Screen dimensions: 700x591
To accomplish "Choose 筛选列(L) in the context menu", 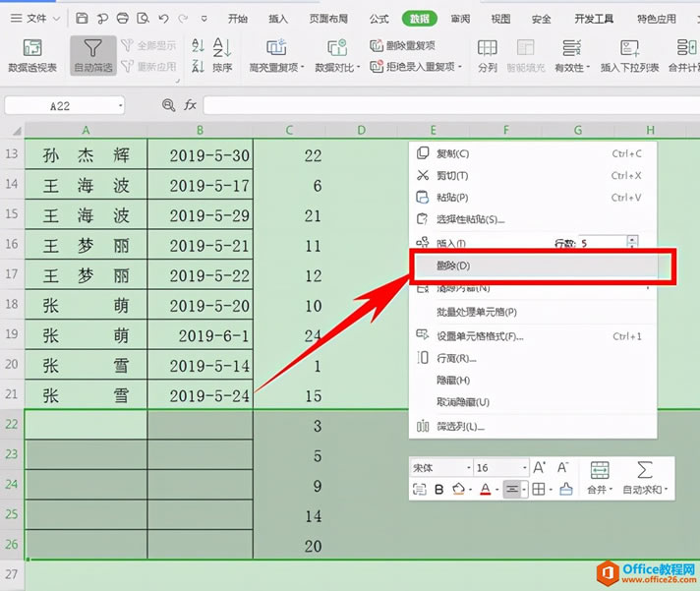I will coord(533,427).
